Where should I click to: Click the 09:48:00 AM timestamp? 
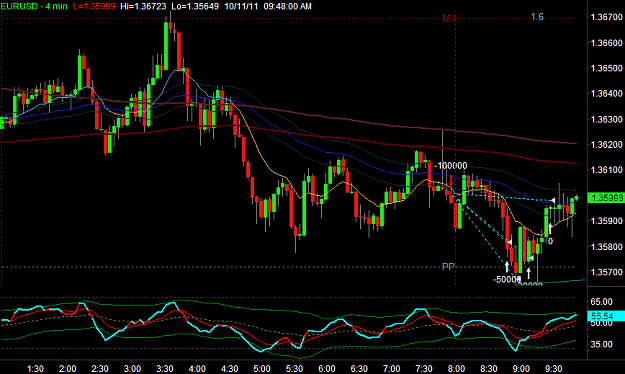(287, 6)
